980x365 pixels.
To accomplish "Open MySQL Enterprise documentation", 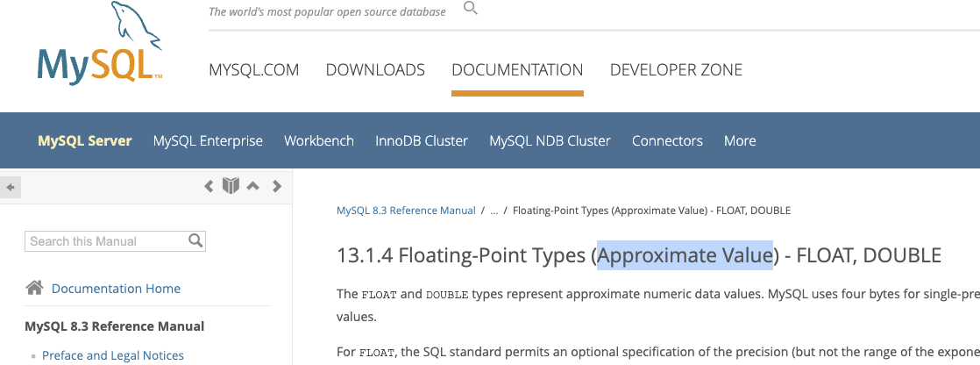I will tap(208, 141).
